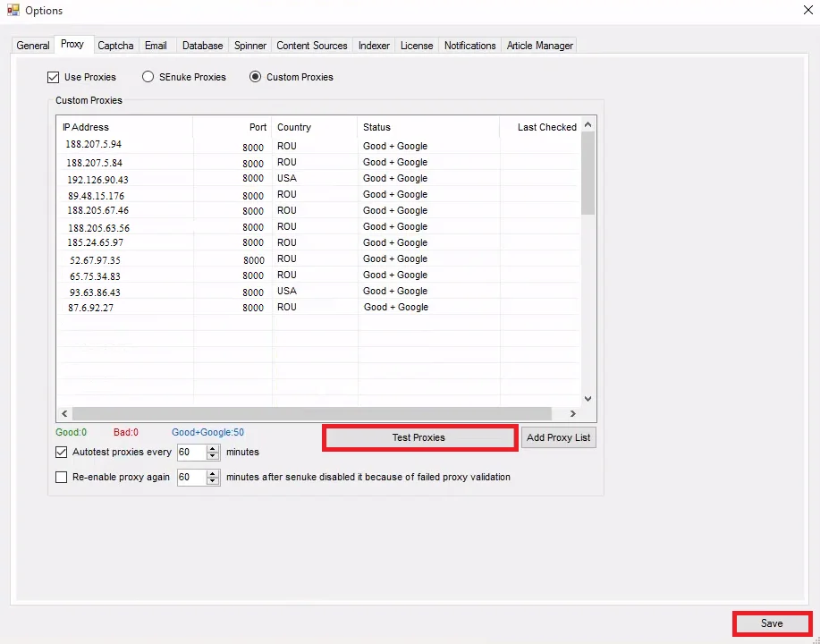Increase re-enable proxy minutes spinner
This screenshot has height=644, width=820.
click(213, 474)
